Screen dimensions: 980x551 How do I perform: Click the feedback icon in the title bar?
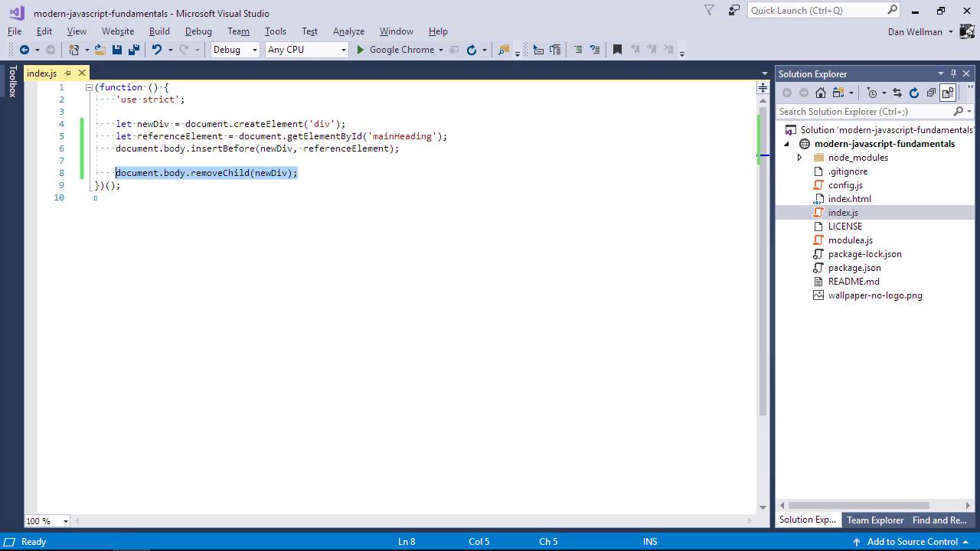(x=735, y=11)
